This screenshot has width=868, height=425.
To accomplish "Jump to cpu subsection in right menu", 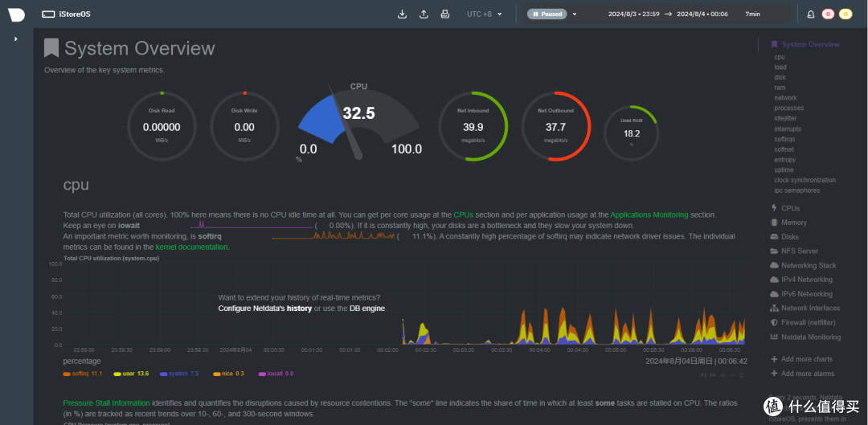I will 780,57.
